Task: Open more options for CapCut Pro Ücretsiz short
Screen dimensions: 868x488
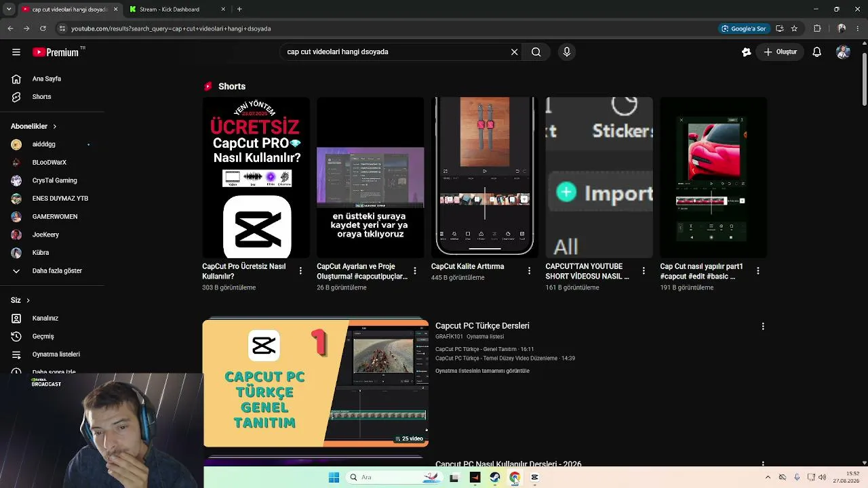Action: pyautogui.click(x=300, y=270)
